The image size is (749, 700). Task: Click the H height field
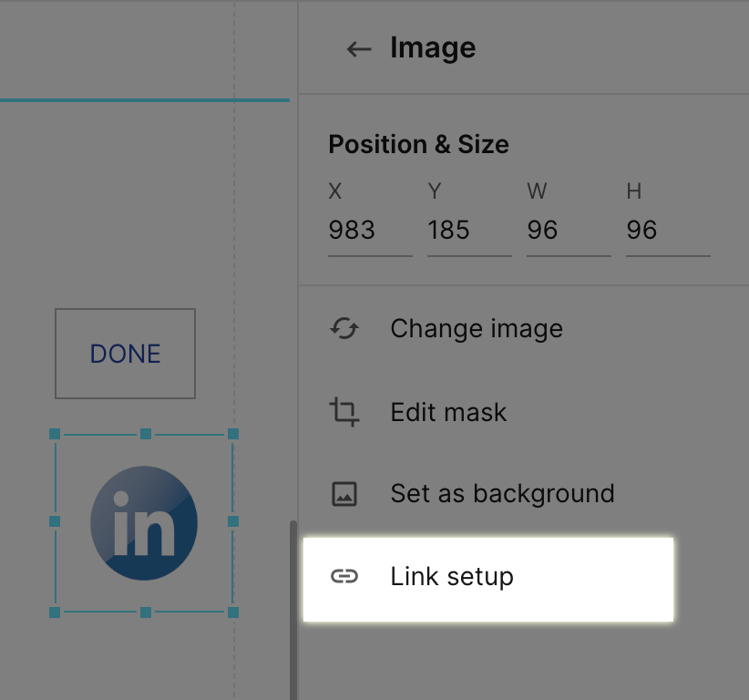[668, 231]
